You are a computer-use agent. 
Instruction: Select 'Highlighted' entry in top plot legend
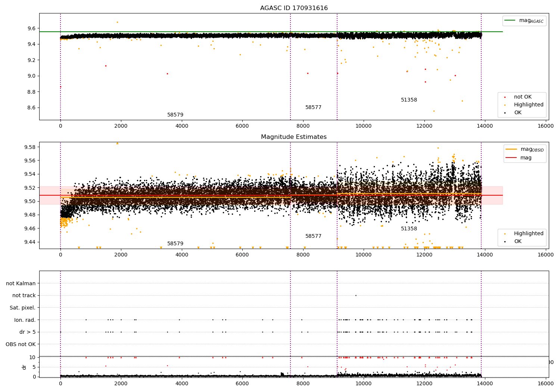pos(529,105)
